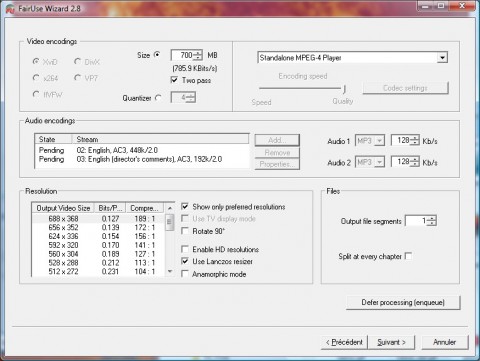
Task: Click the resolution list down scroll arrow
Action: point(170,271)
